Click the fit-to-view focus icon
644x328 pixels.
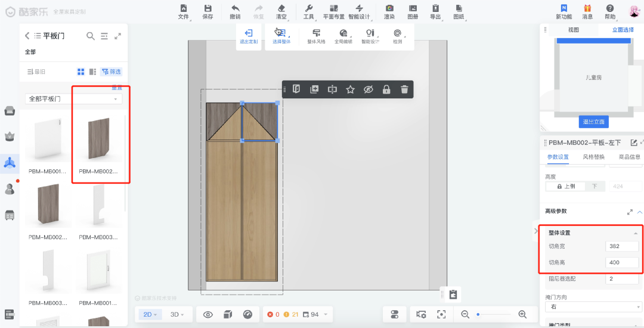coord(441,314)
